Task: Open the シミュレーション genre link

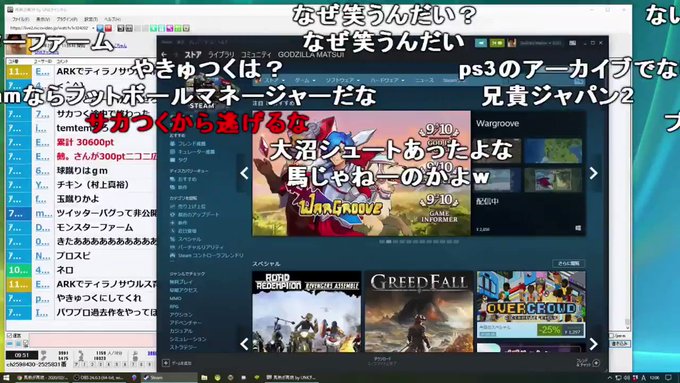Action: click(x=188, y=339)
